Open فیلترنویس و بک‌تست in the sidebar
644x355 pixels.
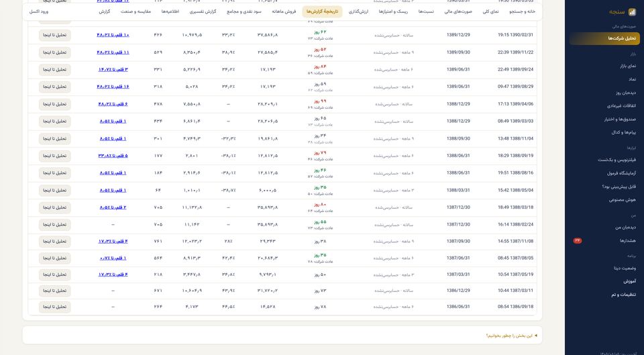pyautogui.click(x=617, y=160)
